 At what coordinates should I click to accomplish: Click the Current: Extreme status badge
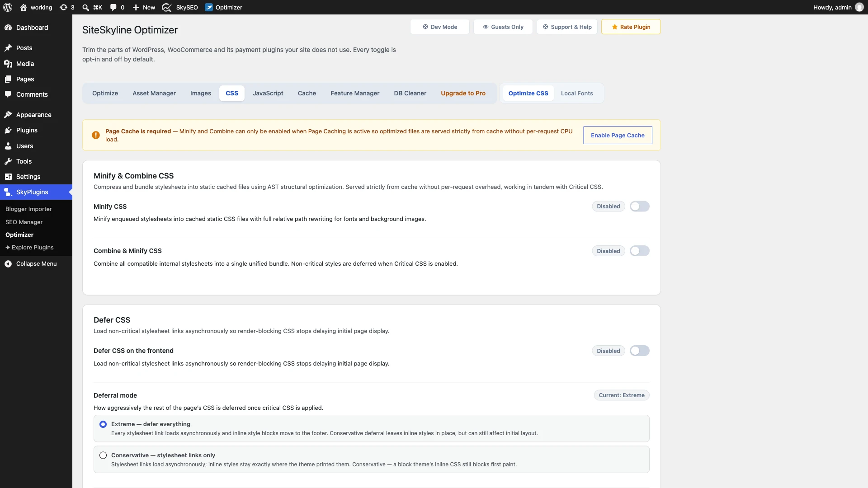click(x=622, y=395)
